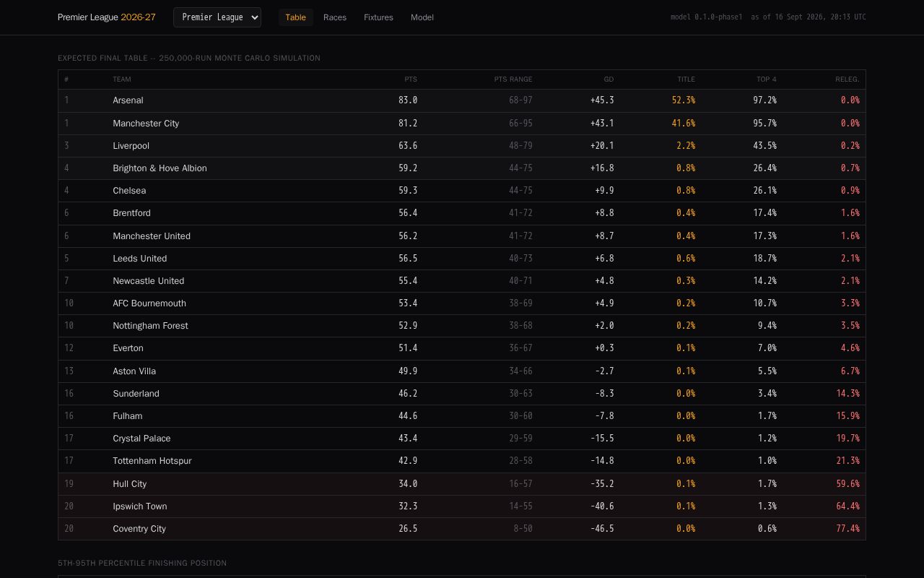Click Leeds United in the table
The width and height of the screenshot is (924, 578).
click(139, 259)
